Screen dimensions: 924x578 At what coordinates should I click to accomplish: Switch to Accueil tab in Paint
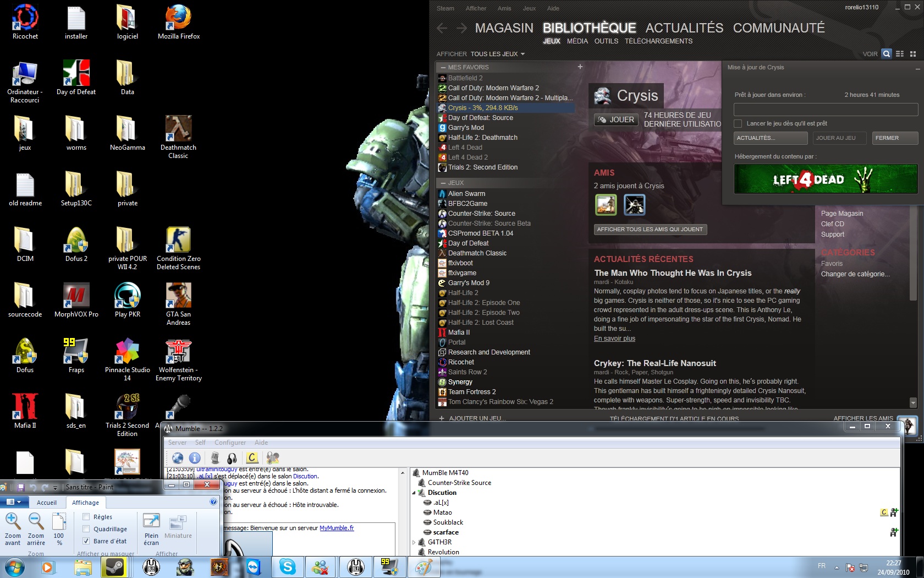[47, 503]
